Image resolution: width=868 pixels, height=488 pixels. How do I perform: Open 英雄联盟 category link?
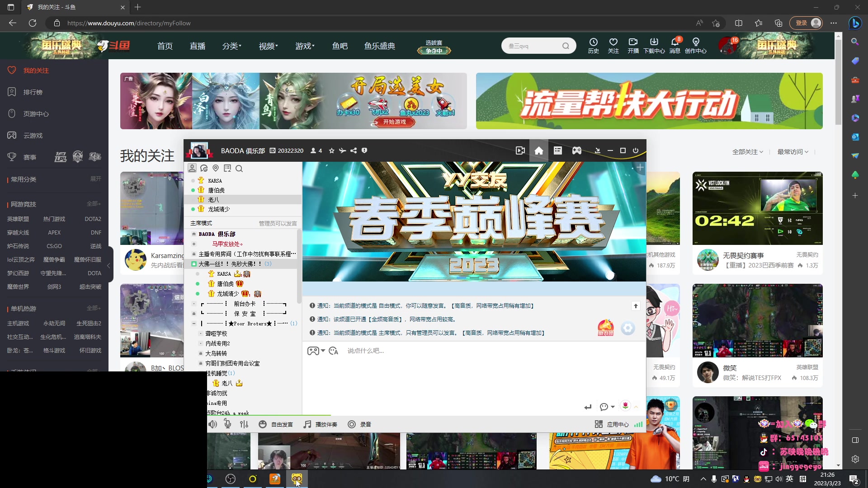(x=18, y=219)
